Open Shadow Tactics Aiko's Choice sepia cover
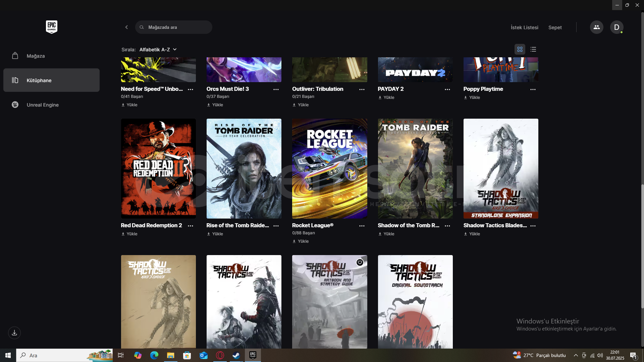This screenshot has height=362, width=644. coord(158,302)
